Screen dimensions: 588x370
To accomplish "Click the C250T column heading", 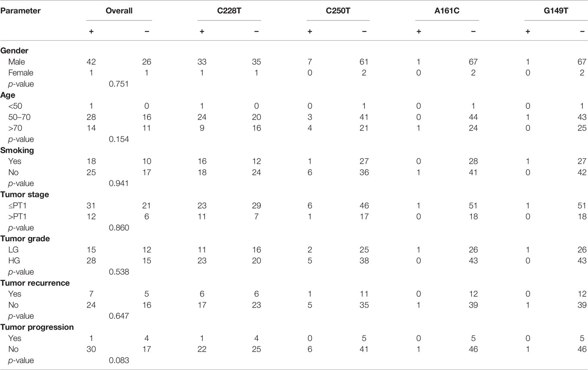I will (x=338, y=11).
